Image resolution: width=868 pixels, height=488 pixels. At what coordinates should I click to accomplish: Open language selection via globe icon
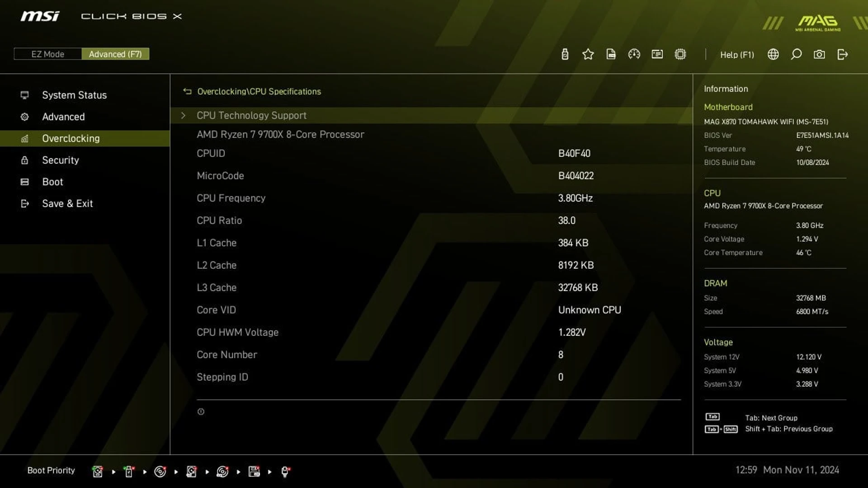point(773,54)
